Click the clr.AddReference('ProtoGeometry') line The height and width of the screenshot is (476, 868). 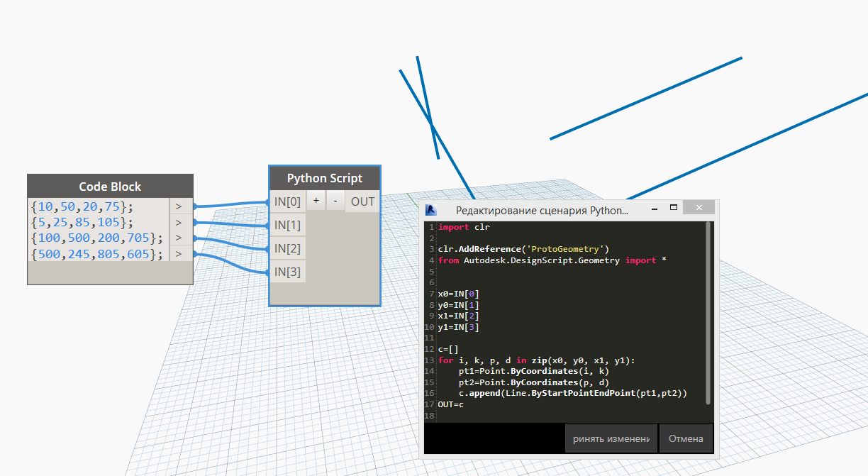(x=523, y=249)
